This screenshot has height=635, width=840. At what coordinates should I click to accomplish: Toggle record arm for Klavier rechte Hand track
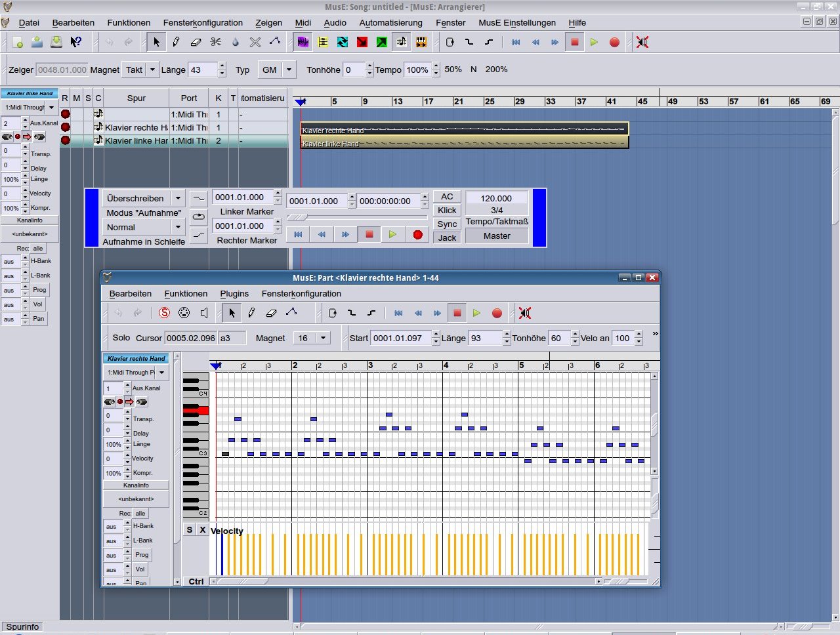[65, 127]
